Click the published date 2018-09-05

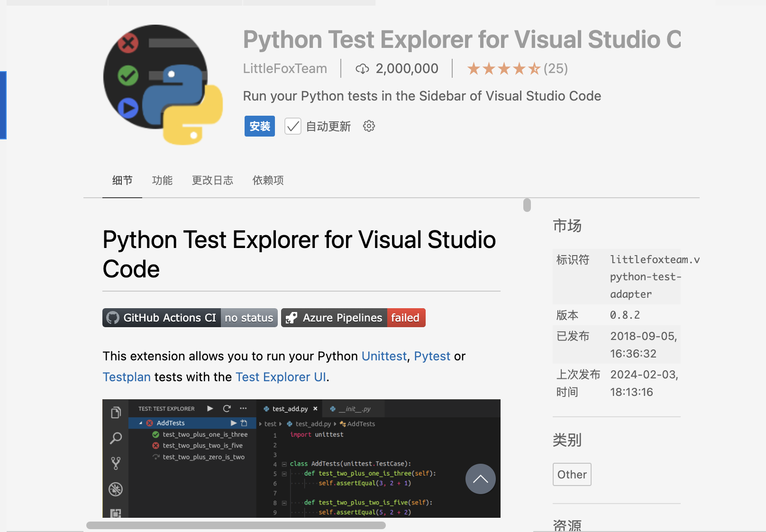[x=644, y=345]
